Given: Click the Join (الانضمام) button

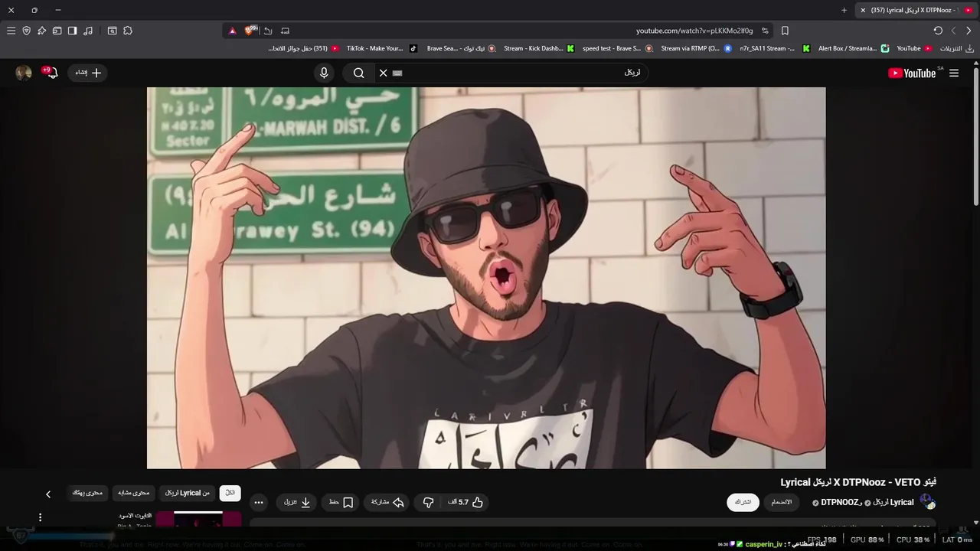Looking at the screenshot, I should pyautogui.click(x=782, y=502).
